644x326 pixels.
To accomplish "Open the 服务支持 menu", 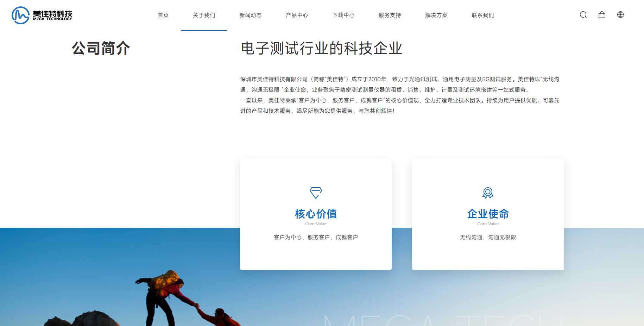I will tap(390, 15).
